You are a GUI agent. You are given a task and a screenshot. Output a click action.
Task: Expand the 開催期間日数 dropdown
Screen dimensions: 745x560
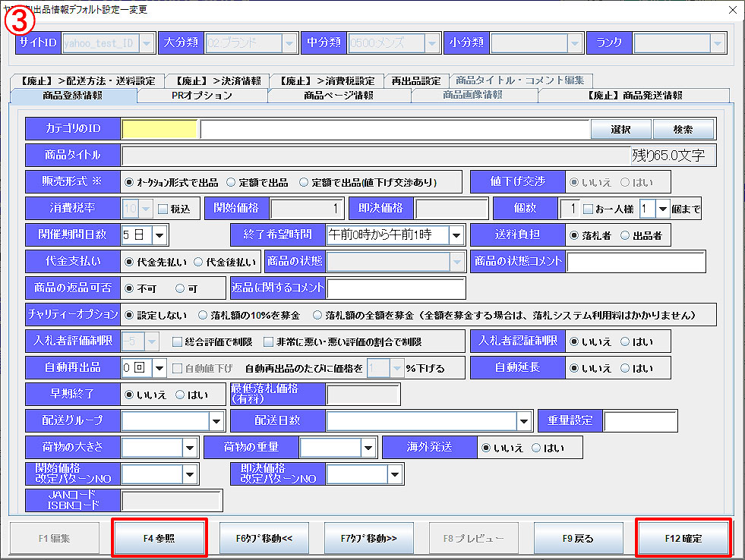[x=160, y=235]
